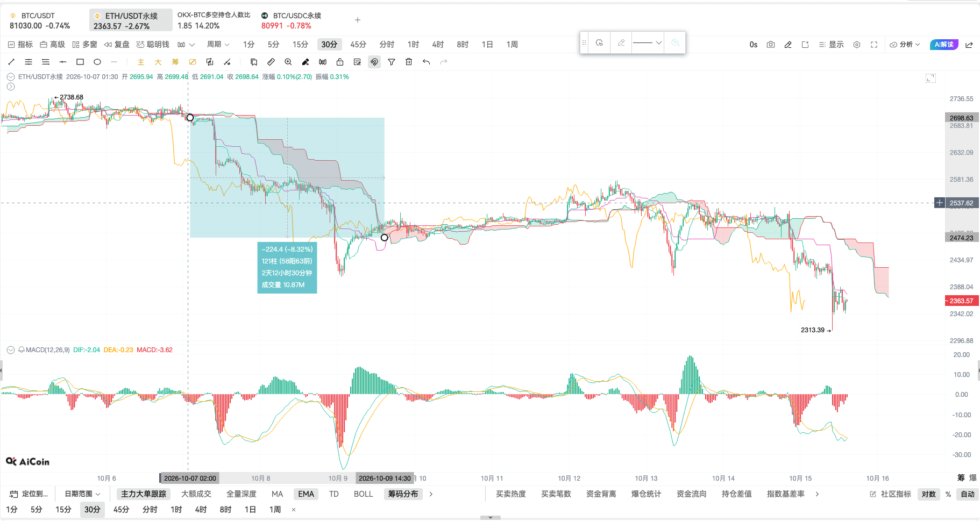Expand the 分析 analysis dropdown
Viewport: 980px width, 521px height.
[x=905, y=45]
